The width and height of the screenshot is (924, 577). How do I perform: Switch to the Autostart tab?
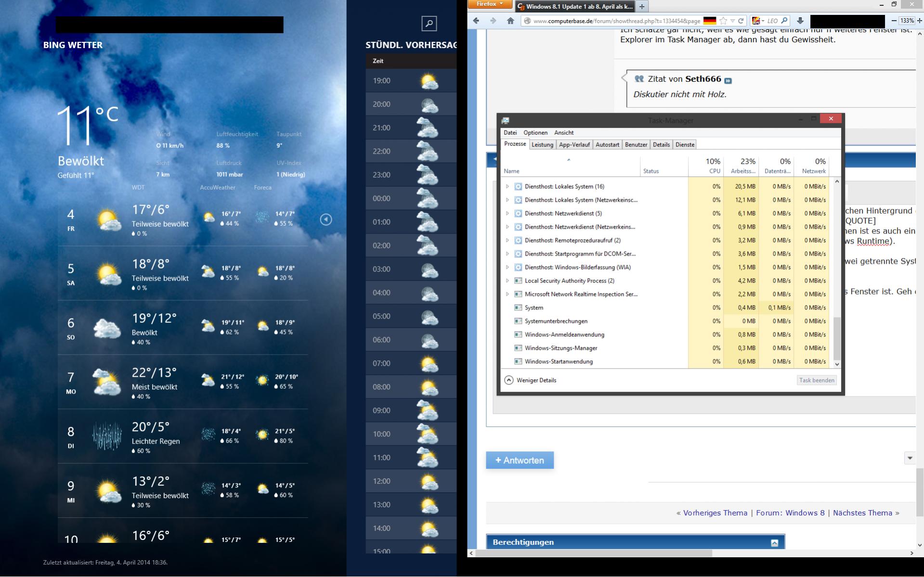click(607, 145)
